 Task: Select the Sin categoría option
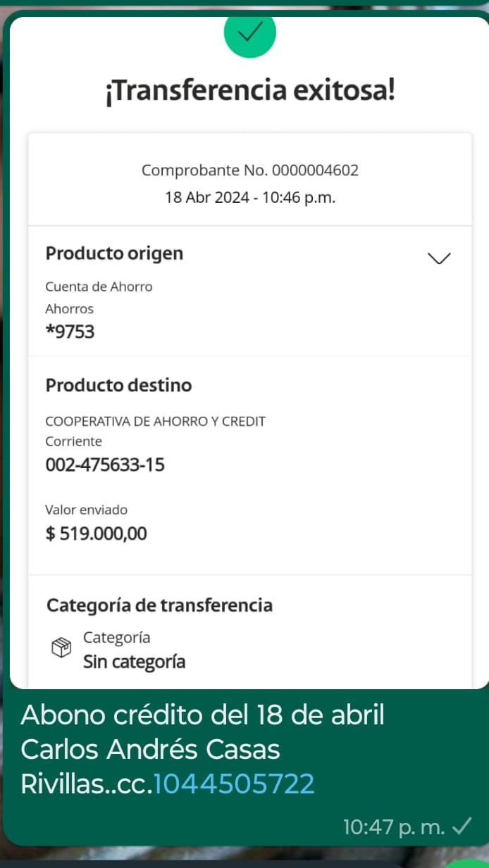click(x=134, y=662)
